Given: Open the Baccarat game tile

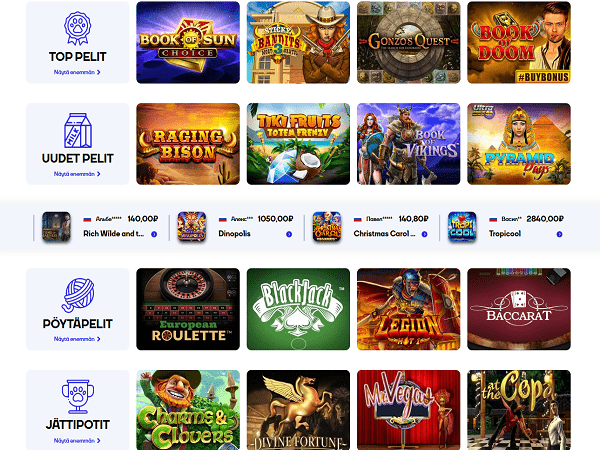Looking at the screenshot, I should point(519,309).
